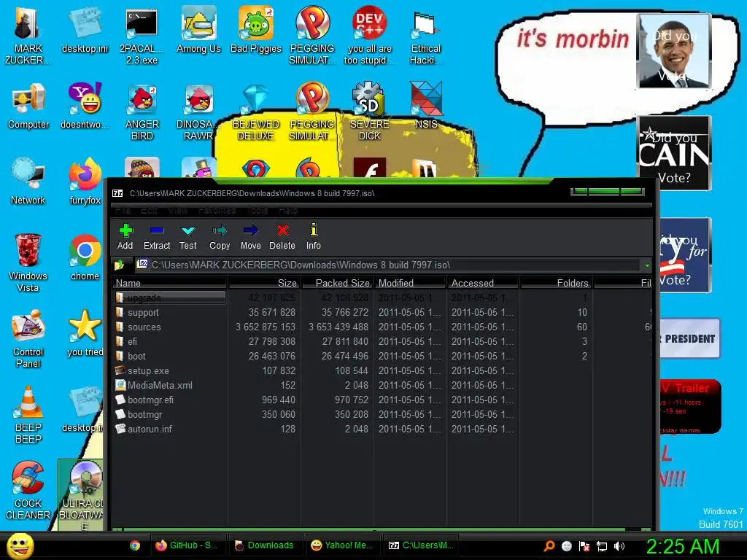Select the Yahoo 'doesntwo...' desktop icon
747x560 pixels.
click(x=85, y=106)
